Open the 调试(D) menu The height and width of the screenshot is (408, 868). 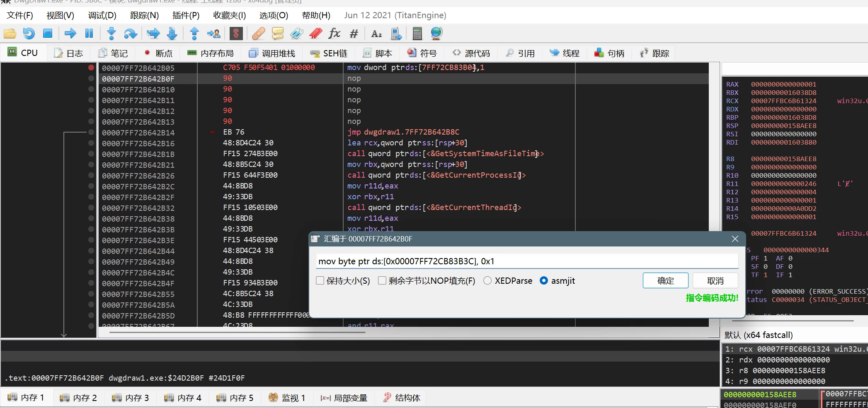click(x=102, y=15)
